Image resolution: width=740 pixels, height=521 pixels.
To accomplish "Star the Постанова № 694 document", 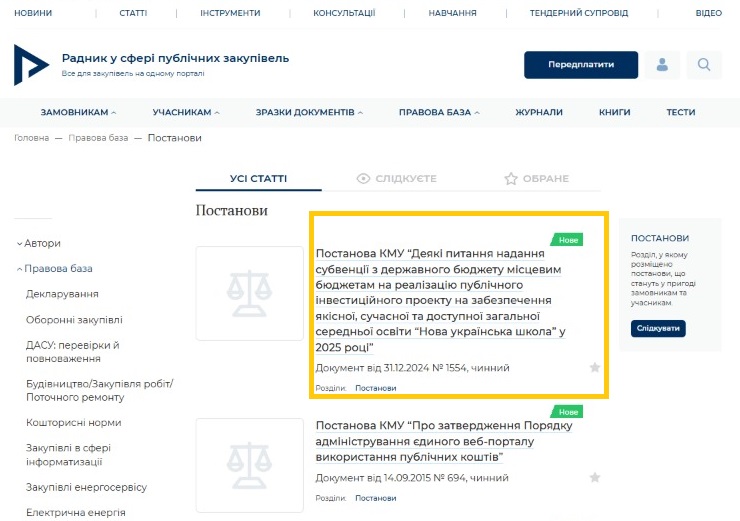I will pos(595,478).
